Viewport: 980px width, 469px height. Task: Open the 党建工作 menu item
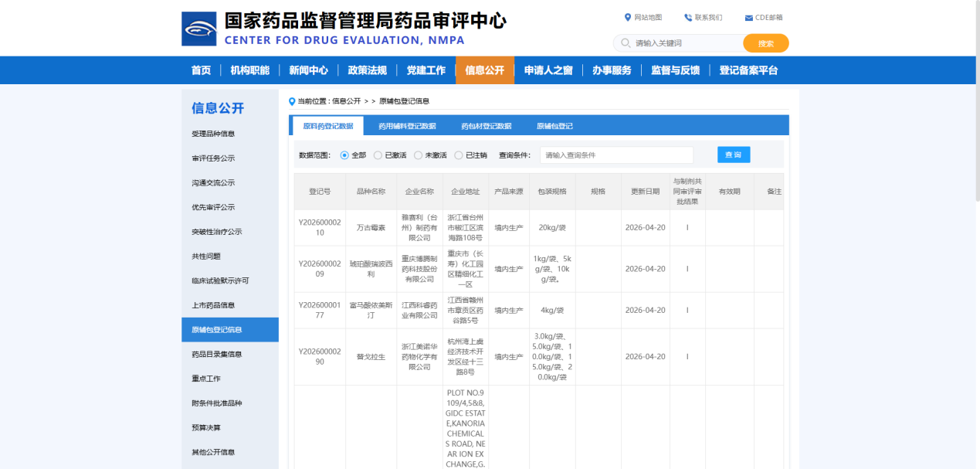coord(426,70)
